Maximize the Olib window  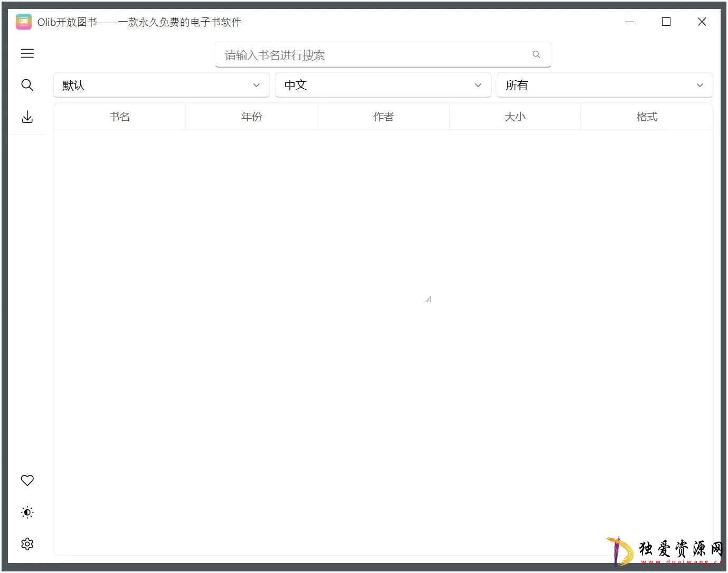pyautogui.click(x=666, y=22)
